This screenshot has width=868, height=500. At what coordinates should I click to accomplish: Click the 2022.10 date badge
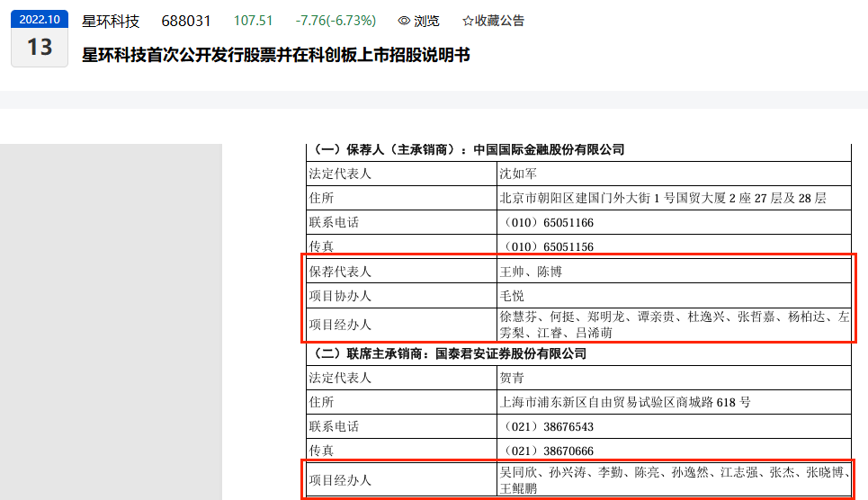[40, 20]
